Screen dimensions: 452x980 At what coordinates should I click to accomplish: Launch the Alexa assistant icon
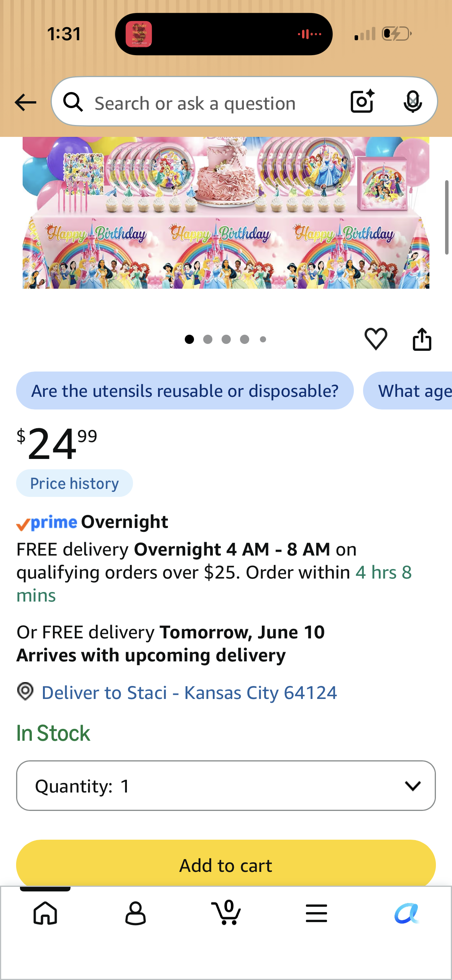point(407,913)
